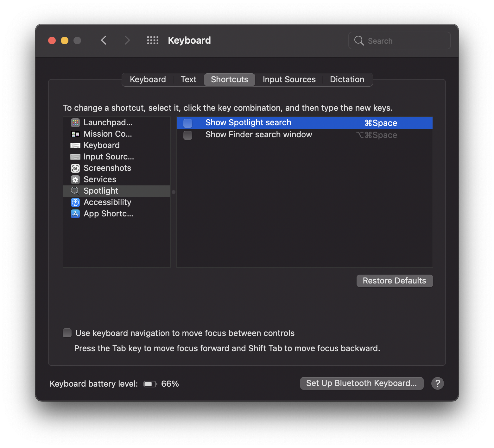Go forward with the right chevron
The height and width of the screenshot is (448, 494).
(x=127, y=40)
